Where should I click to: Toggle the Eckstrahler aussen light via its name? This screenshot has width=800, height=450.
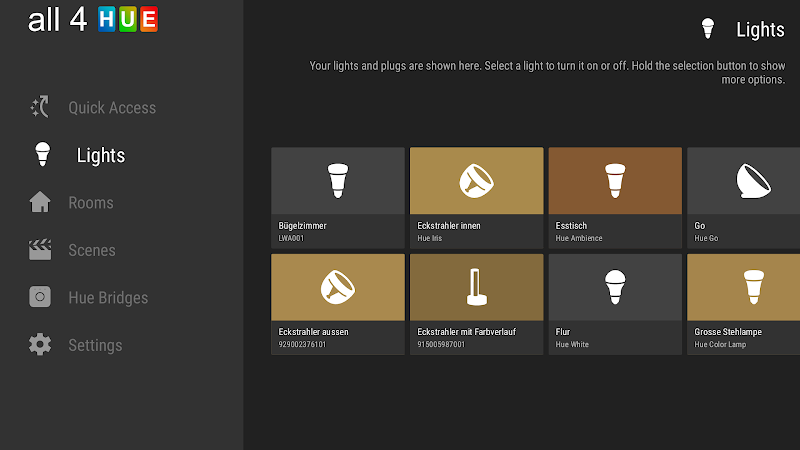tap(313, 332)
